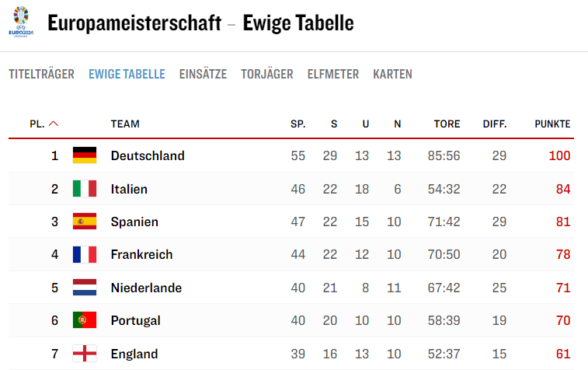The height and width of the screenshot is (370, 588).
Task: Click the France flag icon
Action: click(85, 254)
